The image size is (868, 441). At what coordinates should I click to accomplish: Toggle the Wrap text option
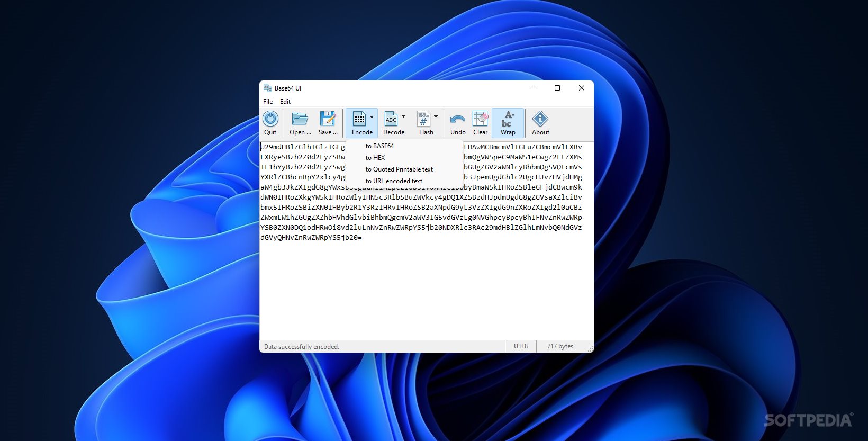(508, 123)
